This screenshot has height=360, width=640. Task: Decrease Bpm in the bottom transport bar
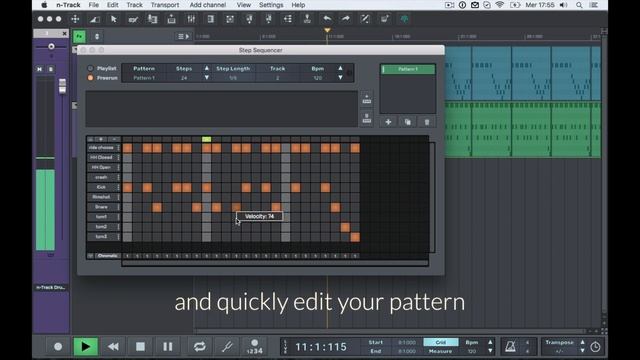click(490, 351)
